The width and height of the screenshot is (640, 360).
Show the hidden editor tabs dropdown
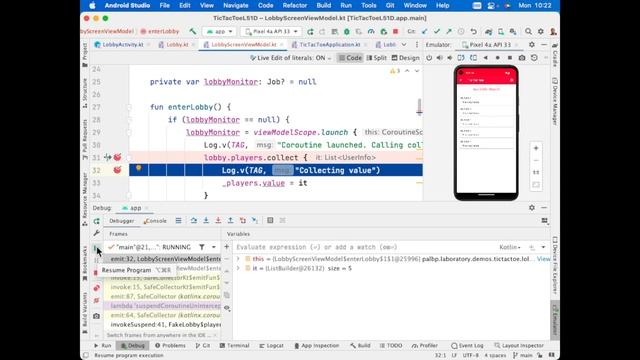[404, 44]
